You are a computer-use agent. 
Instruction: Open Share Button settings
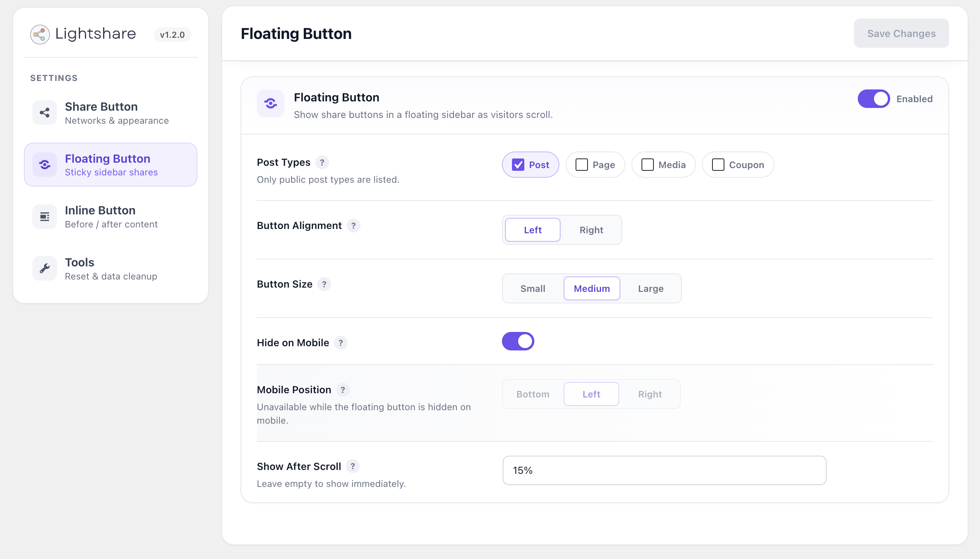click(111, 113)
